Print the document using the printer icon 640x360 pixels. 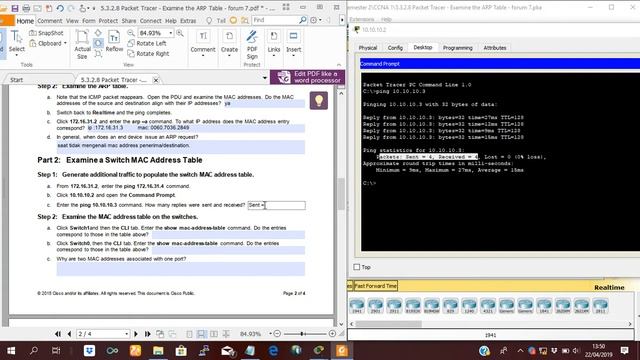pos(26,8)
